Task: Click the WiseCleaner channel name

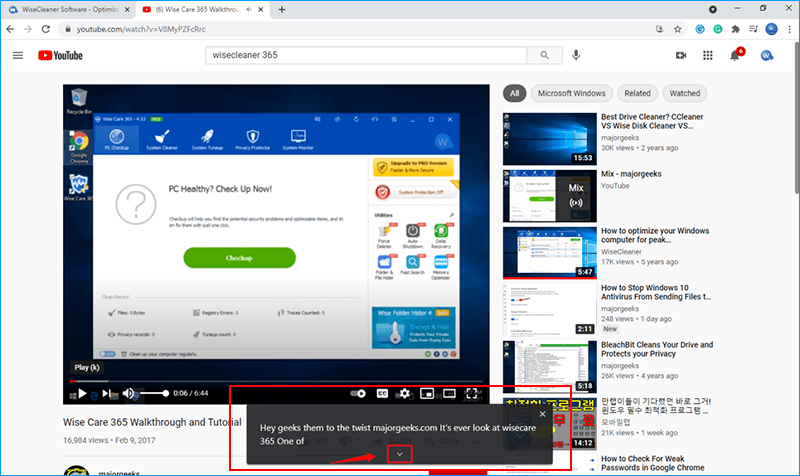Action: (621, 252)
